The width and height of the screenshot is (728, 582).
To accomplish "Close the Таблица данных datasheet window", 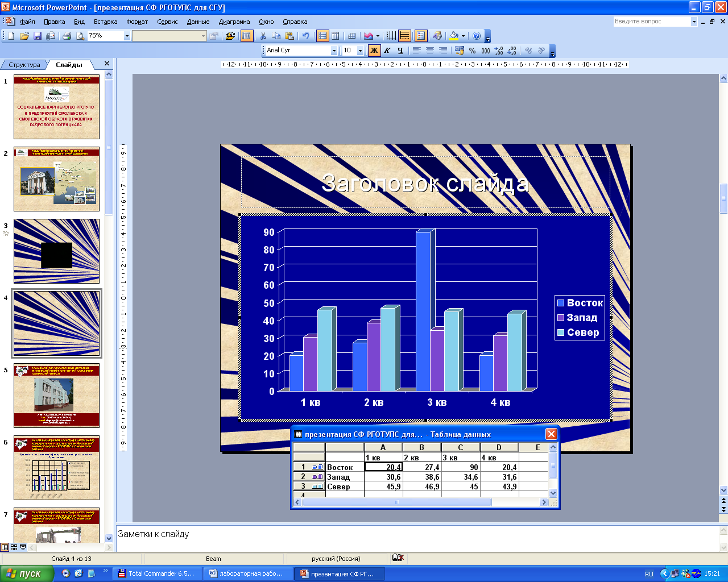I will [x=551, y=434].
